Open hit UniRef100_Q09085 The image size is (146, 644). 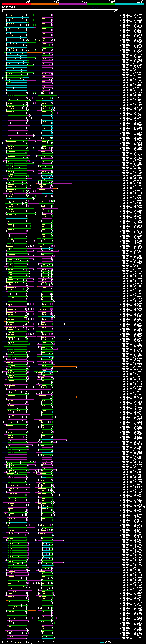(131, 25)
